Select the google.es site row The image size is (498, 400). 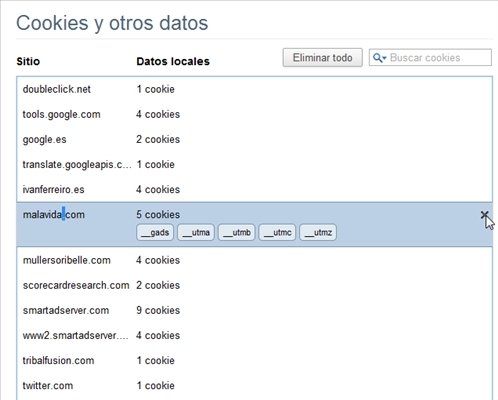pos(254,139)
